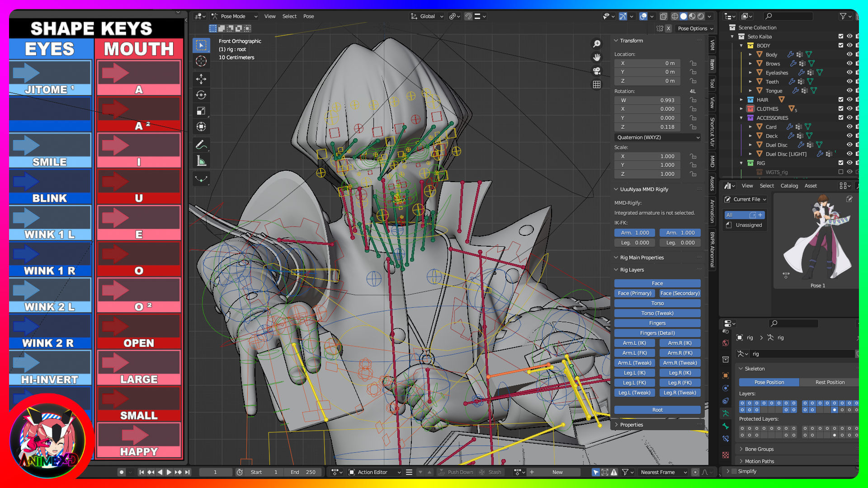Click the viewport zoom magnifier icon
The height and width of the screenshot is (488, 868).
[x=597, y=44]
